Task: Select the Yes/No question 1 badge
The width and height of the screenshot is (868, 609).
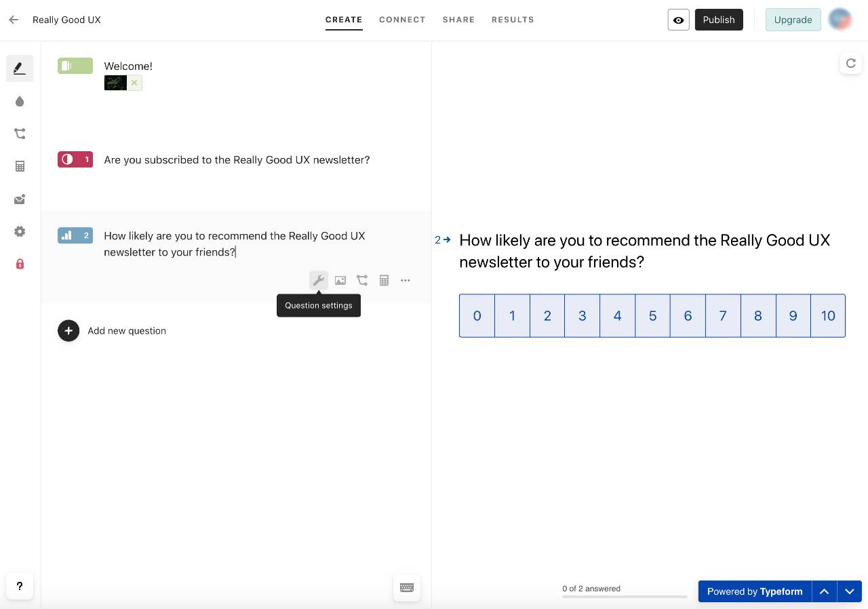Action: click(75, 159)
